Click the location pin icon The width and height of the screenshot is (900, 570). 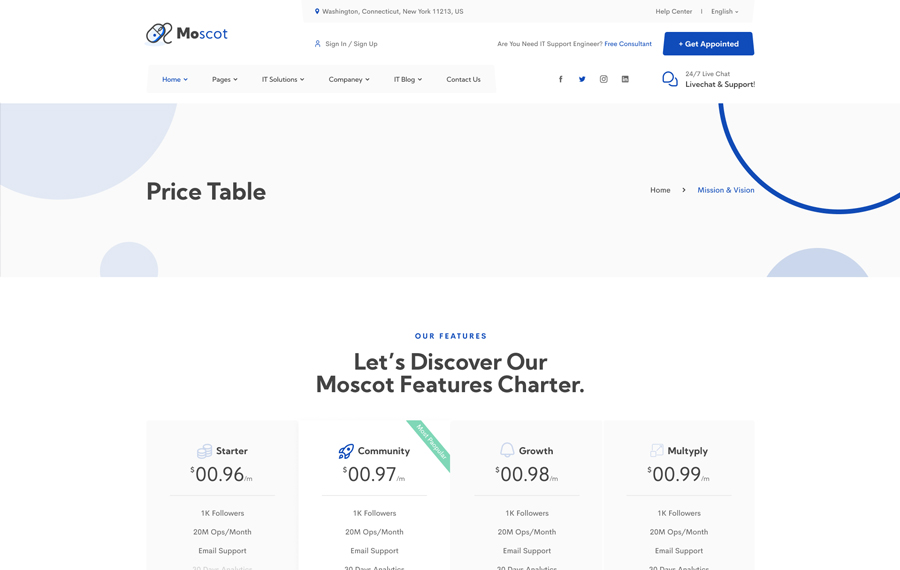click(317, 12)
